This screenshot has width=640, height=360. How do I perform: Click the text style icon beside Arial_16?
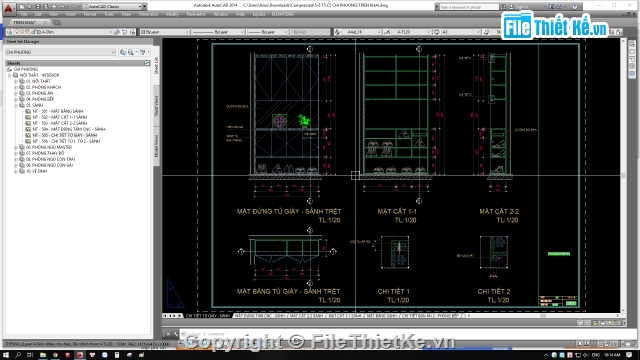[x=337, y=32]
